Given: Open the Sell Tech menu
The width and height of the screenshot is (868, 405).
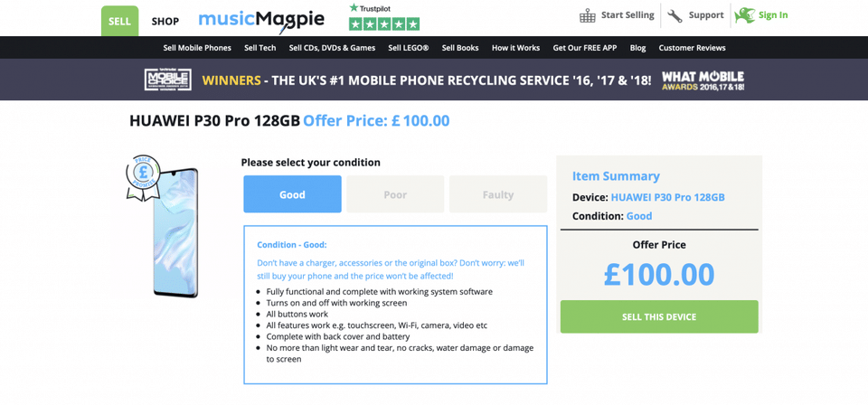Looking at the screenshot, I should point(259,48).
